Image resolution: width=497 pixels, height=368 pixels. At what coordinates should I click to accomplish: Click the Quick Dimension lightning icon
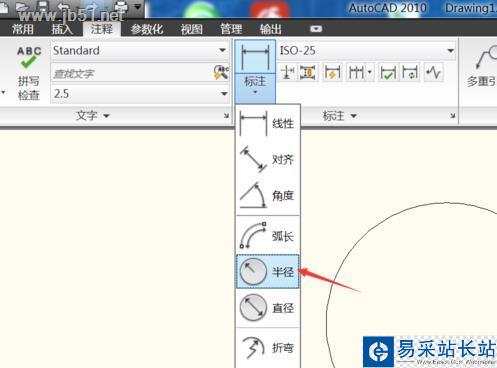[332, 72]
